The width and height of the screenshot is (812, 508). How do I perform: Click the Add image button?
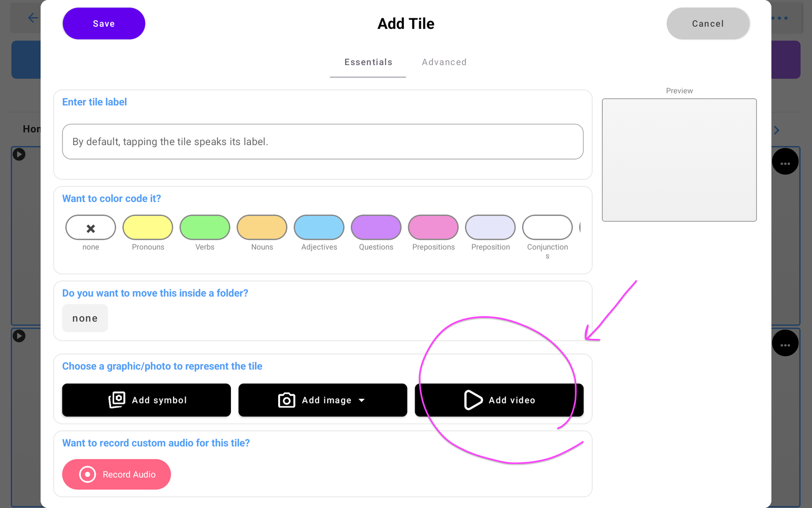323,400
